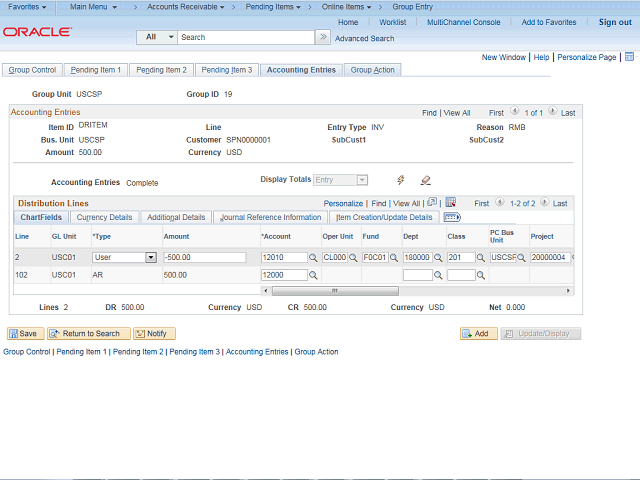
Task: Open the Display Totals Entry dropdown
Action: click(362, 180)
